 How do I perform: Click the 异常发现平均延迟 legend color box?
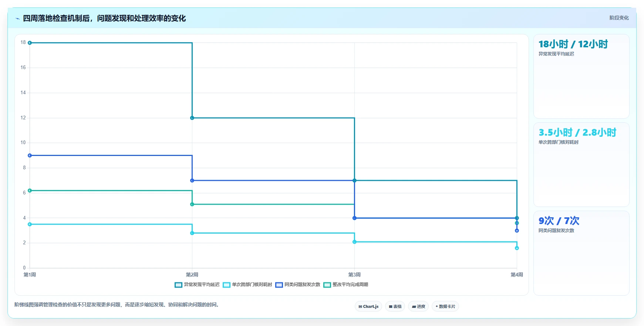pyautogui.click(x=178, y=285)
